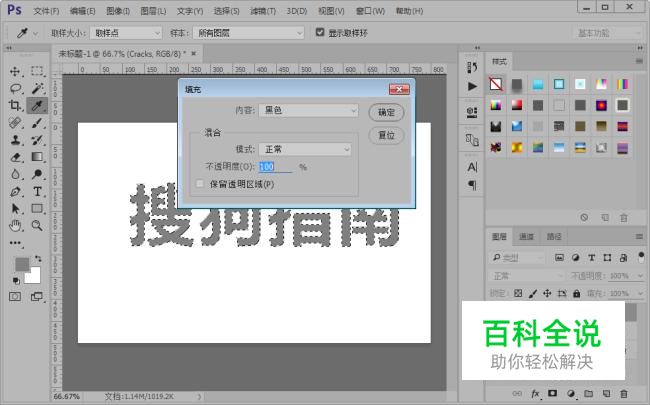Click background color swatch
Viewport: 650px width, 405px height.
[x=34, y=276]
